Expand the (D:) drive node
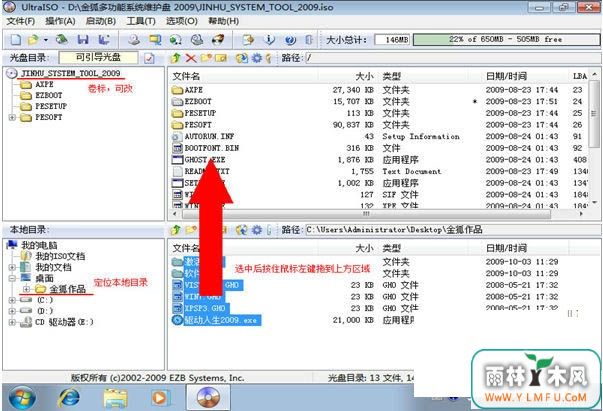Screen dimensions: 603x411 [12, 311]
